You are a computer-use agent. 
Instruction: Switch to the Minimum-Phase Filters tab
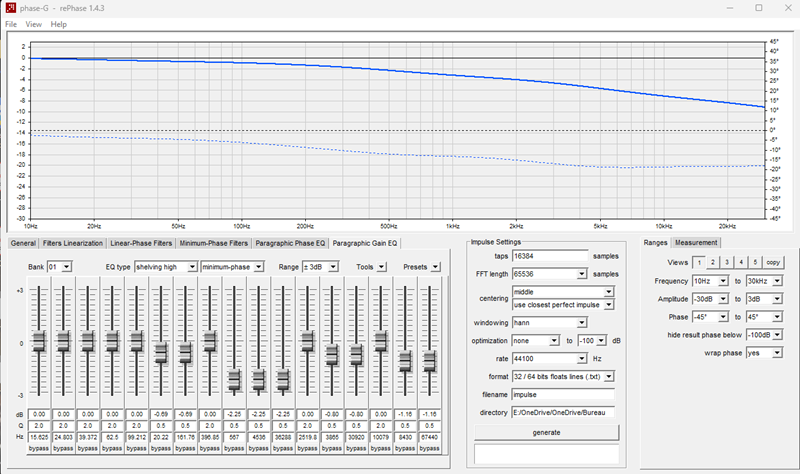point(213,243)
